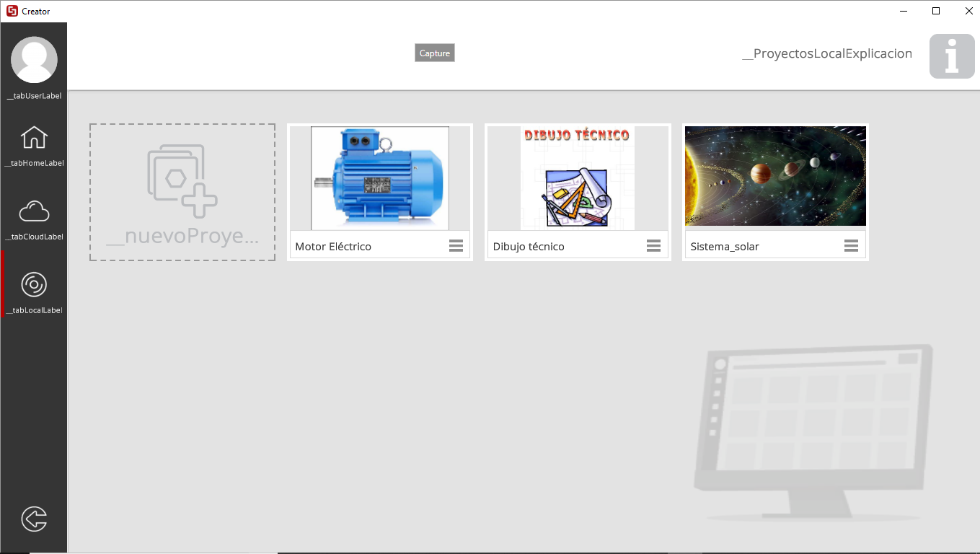Open the menu for Sistema_solar project
Image resolution: width=980 pixels, height=554 pixels.
[851, 246]
